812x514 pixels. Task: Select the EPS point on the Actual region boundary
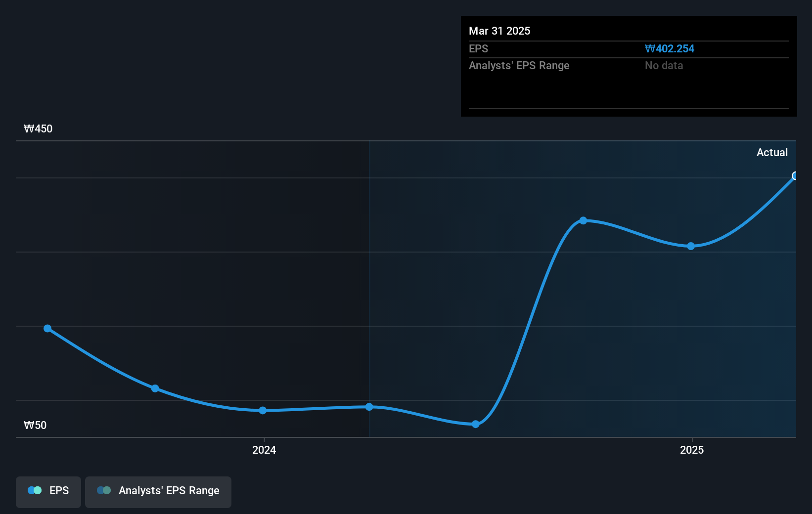pyautogui.click(x=369, y=407)
